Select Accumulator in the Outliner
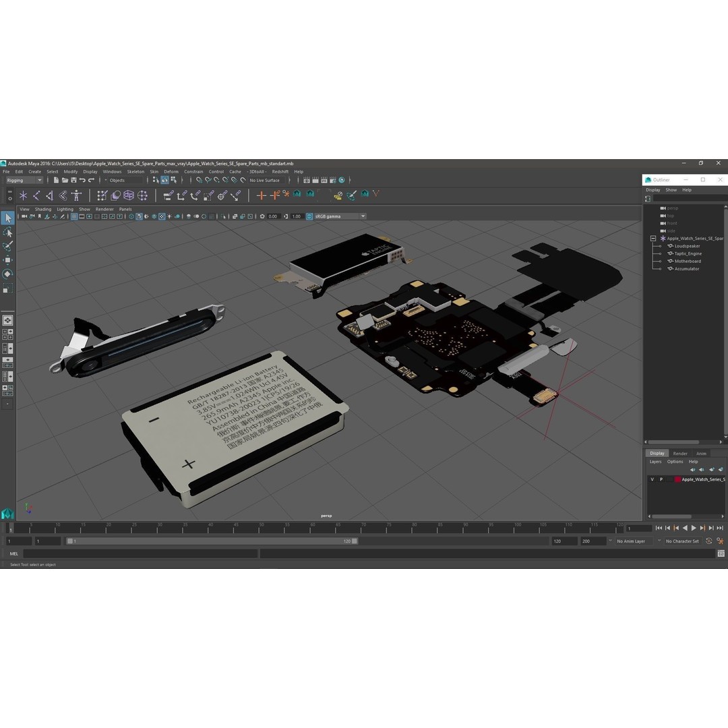 686,268
